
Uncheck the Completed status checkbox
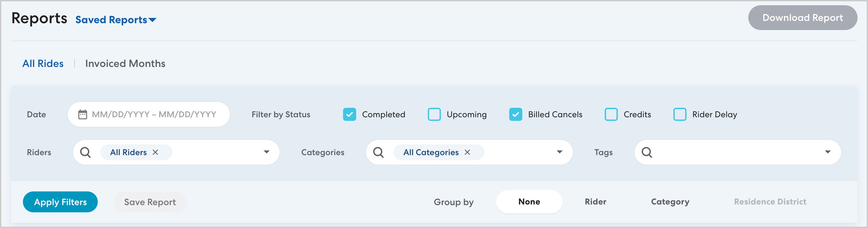tap(349, 115)
